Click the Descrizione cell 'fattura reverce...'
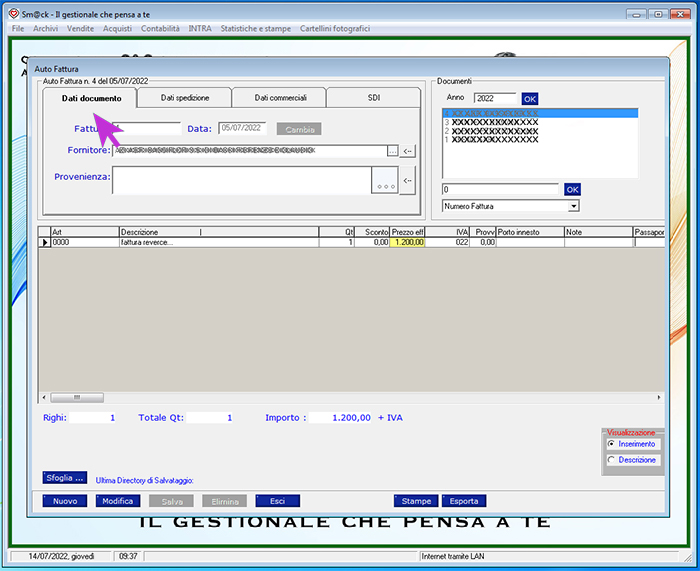The width and height of the screenshot is (700, 571). (x=219, y=242)
